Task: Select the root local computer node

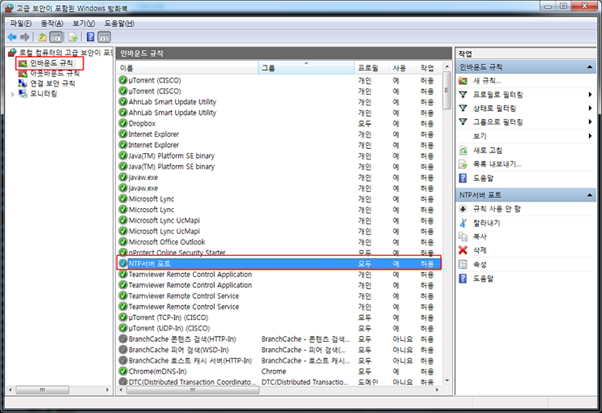Action: click(65, 52)
